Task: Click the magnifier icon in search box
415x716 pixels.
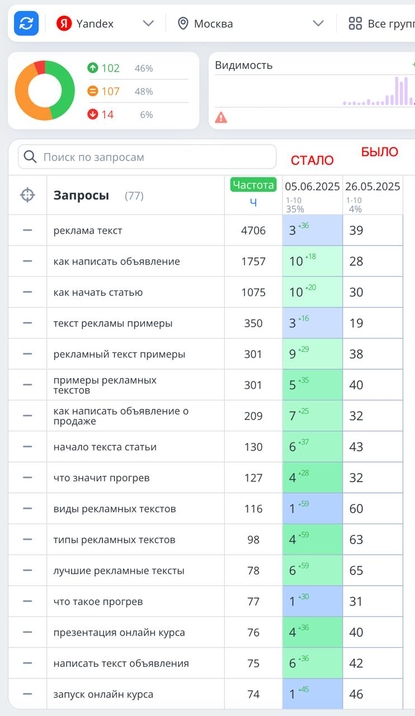Action: point(30,157)
